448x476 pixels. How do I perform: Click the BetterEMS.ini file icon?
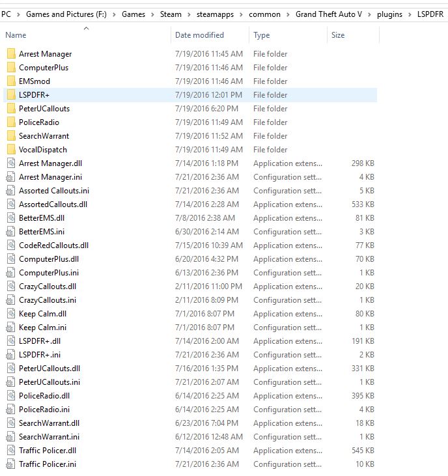11,231
